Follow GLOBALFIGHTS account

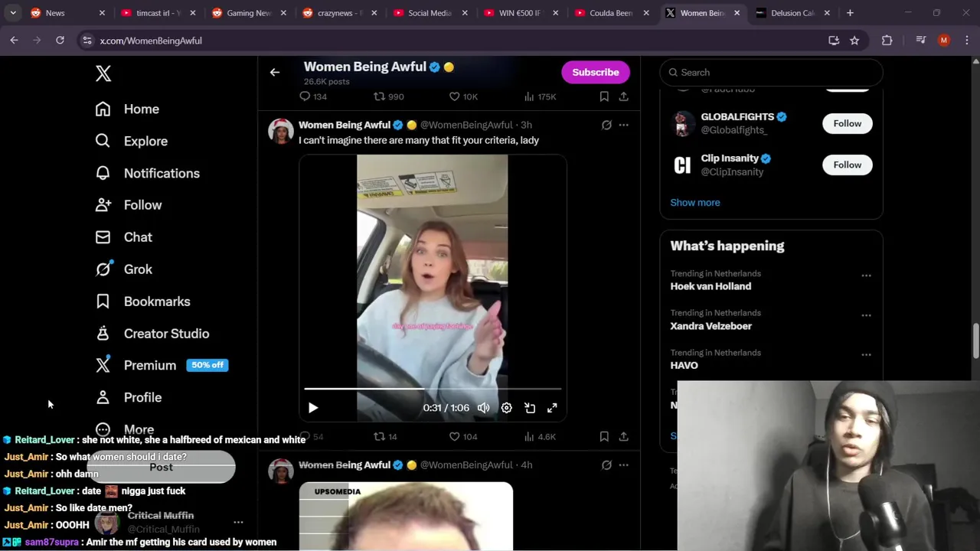[x=848, y=123]
